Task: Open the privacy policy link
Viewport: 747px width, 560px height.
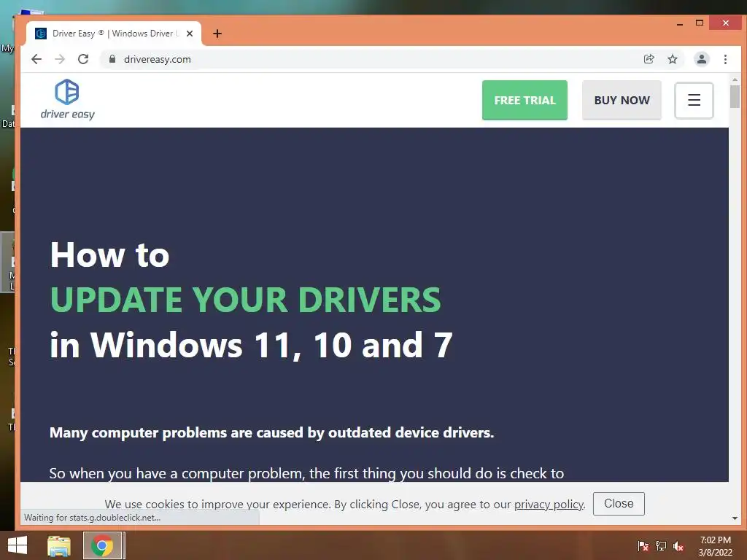Action: click(549, 505)
